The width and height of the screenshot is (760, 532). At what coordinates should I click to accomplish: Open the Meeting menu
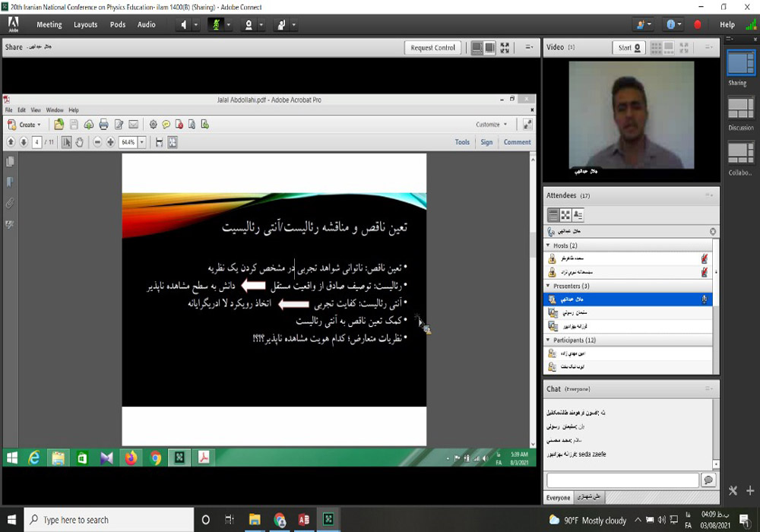(x=49, y=24)
